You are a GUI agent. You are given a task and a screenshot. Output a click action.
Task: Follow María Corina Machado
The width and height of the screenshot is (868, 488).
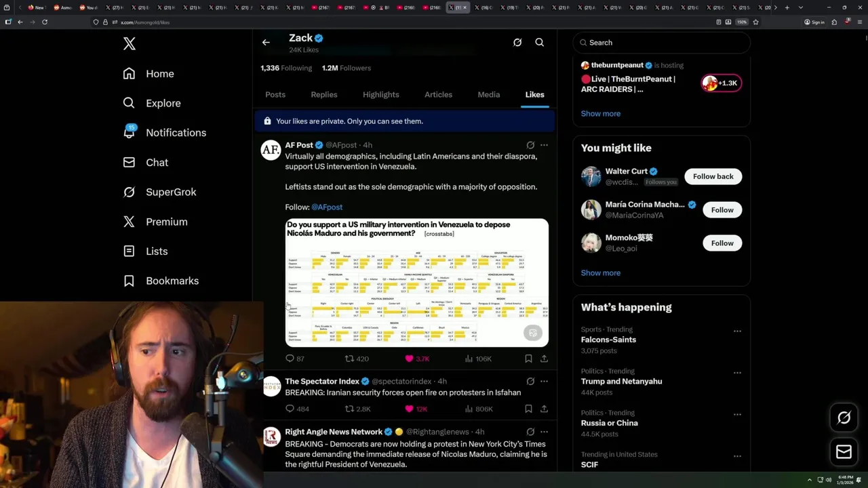point(722,210)
